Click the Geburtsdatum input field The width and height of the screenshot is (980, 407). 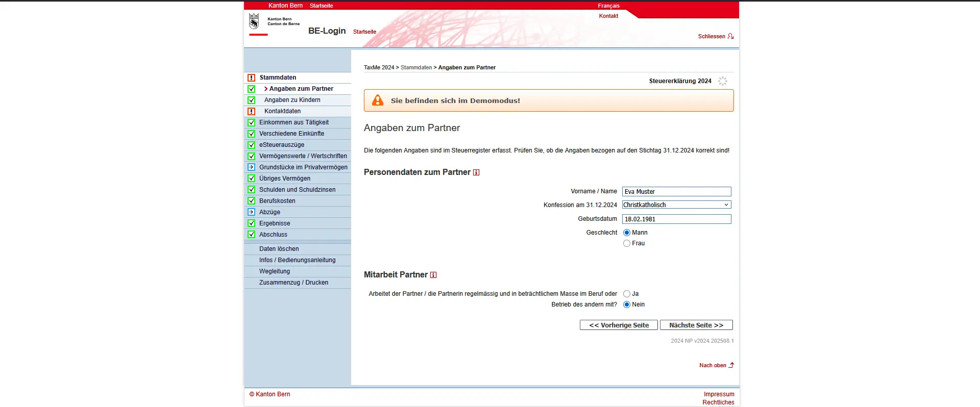coord(676,219)
